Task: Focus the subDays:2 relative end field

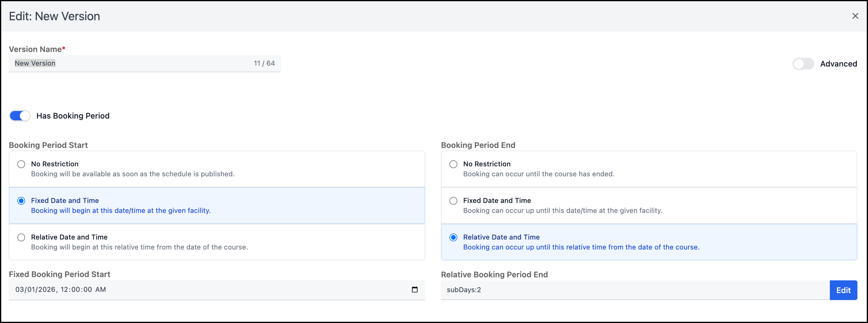Action: click(x=634, y=290)
